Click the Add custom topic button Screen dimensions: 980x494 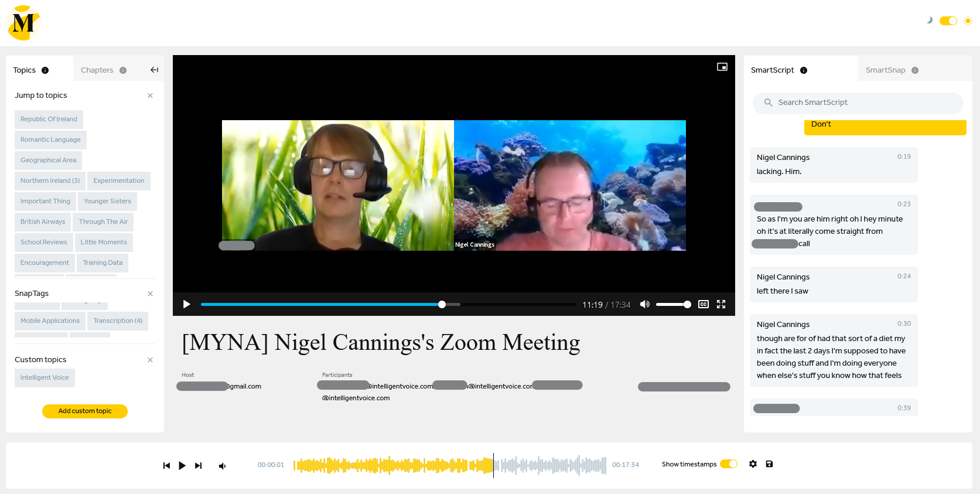pyautogui.click(x=85, y=411)
